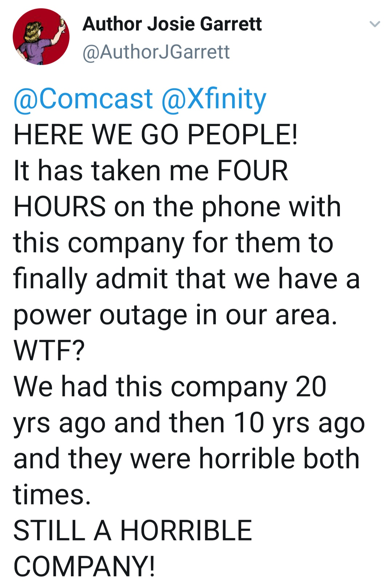
Task: Click the Author Josie Garrett display name
Action: pyautogui.click(x=172, y=24)
